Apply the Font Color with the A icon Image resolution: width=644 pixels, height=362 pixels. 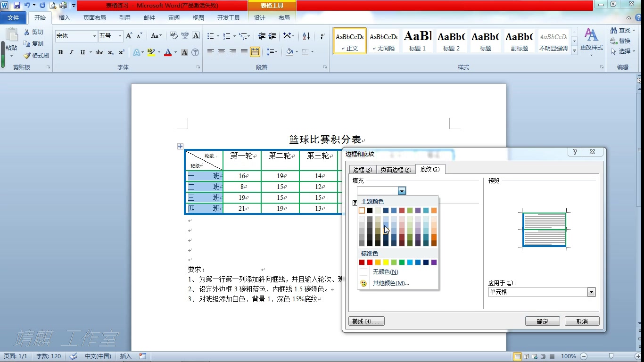click(x=168, y=52)
